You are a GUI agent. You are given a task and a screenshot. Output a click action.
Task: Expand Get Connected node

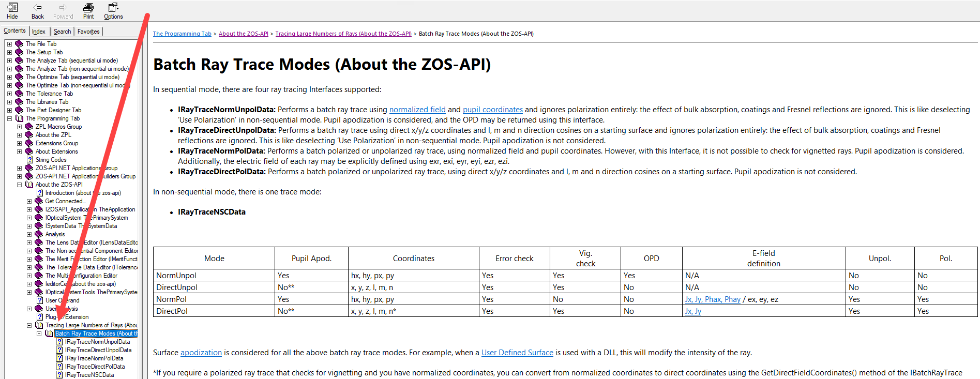pyautogui.click(x=29, y=201)
